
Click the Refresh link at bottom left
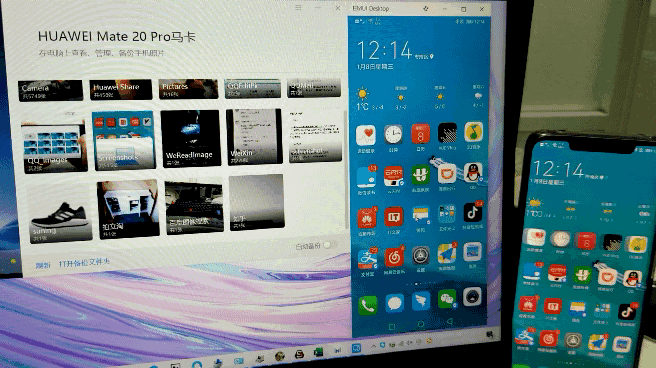pyautogui.click(x=43, y=265)
